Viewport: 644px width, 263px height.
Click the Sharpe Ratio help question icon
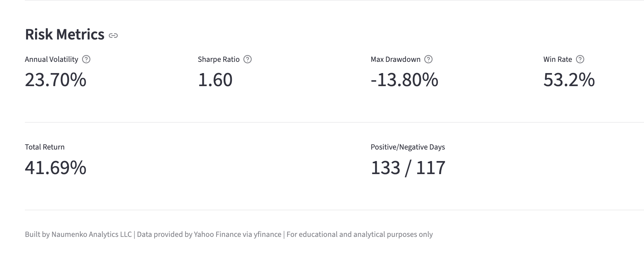point(247,59)
